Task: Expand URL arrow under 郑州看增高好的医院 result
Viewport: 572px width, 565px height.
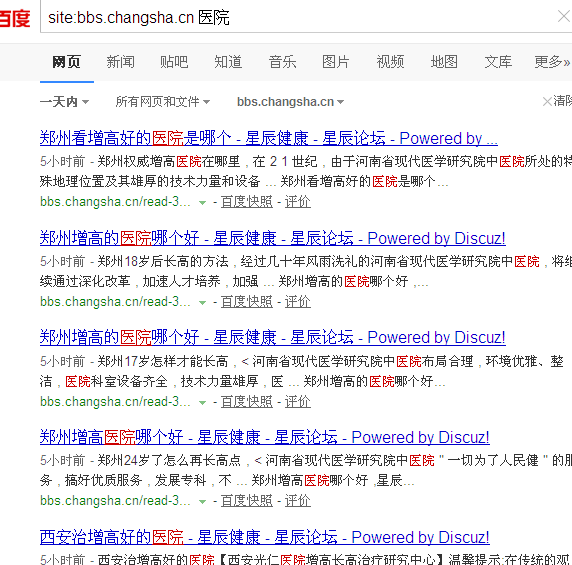Action: point(202,203)
